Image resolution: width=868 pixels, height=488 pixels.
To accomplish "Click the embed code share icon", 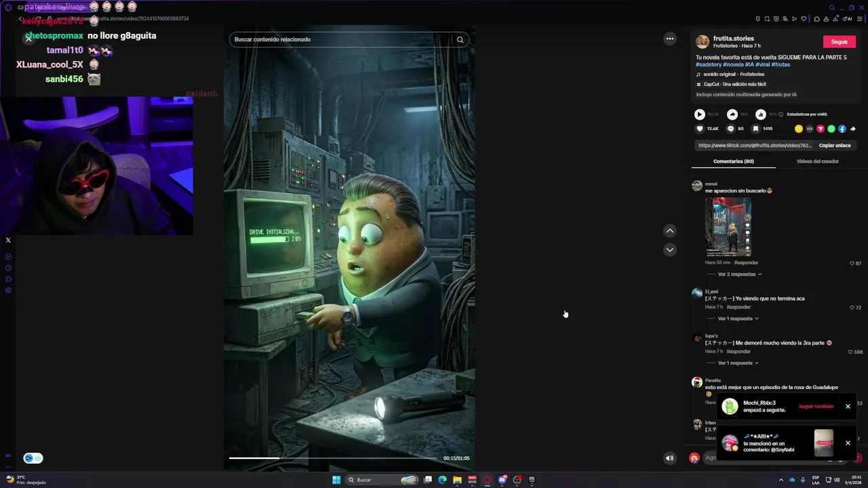I will tap(810, 129).
